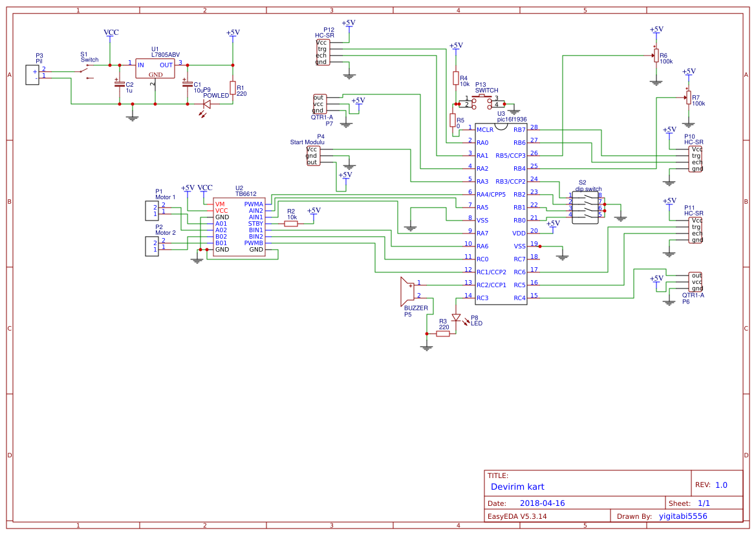
Task: Click the yigitabi5556 drawn-by name
Action: [686, 516]
